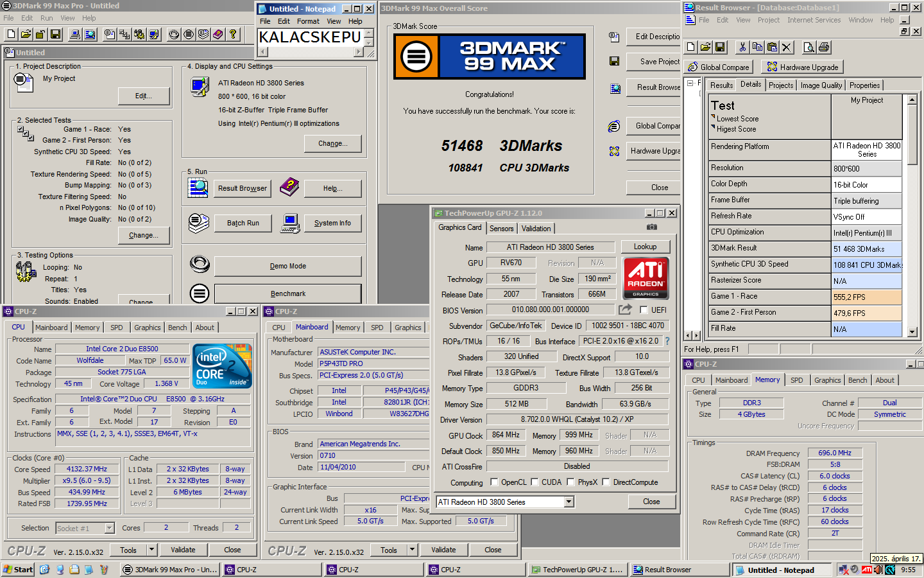Expand the tree node in Result Browser left pane

coord(690,83)
